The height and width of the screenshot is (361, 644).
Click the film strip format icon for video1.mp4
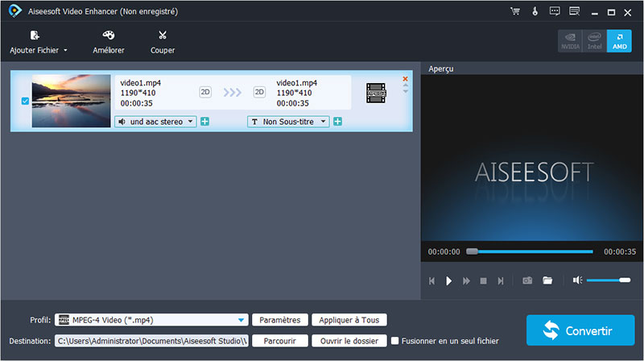(375, 93)
